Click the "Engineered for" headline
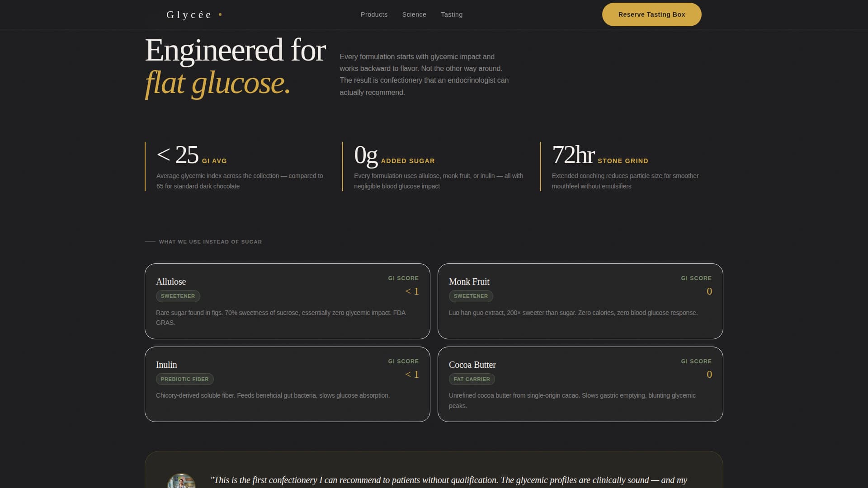This screenshot has height=488, width=868. click(x=235, y=50)
